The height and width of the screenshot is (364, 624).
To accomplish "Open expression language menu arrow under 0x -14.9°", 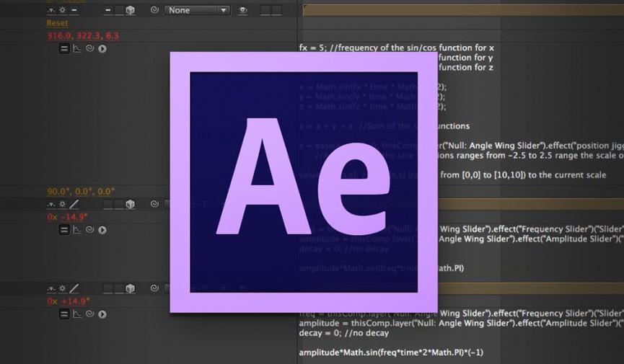I will point(102,230).
